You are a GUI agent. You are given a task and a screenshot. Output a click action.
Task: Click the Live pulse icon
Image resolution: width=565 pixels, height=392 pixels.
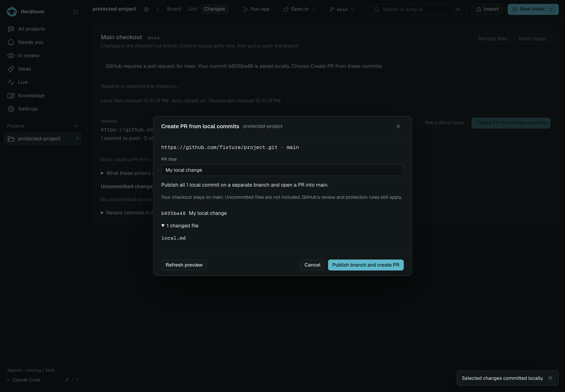(11, 82)
